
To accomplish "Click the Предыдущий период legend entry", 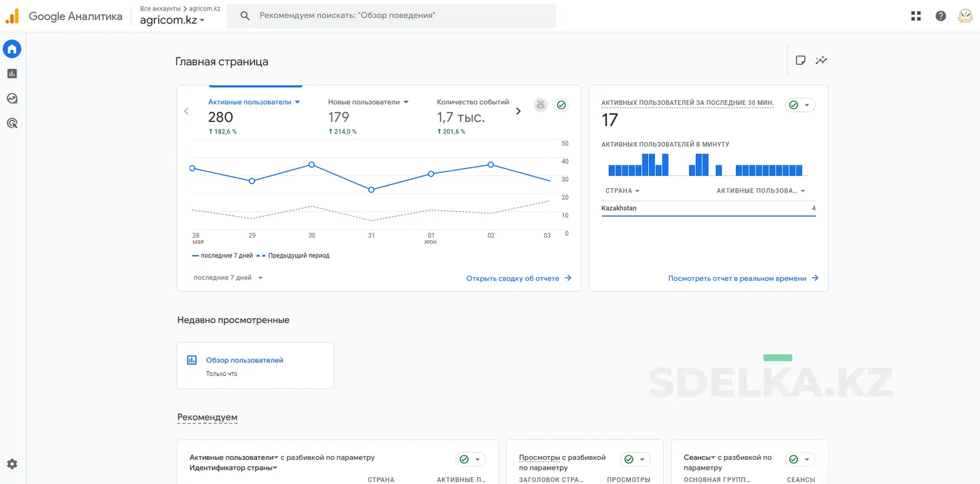I will coord(293,256).
